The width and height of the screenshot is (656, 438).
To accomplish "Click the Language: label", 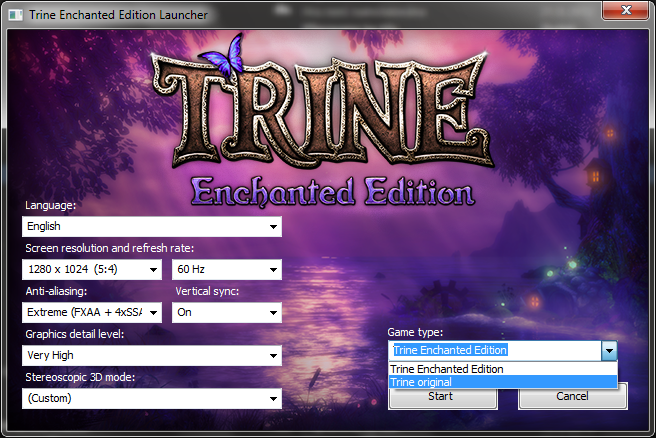I will pos(51,205).
